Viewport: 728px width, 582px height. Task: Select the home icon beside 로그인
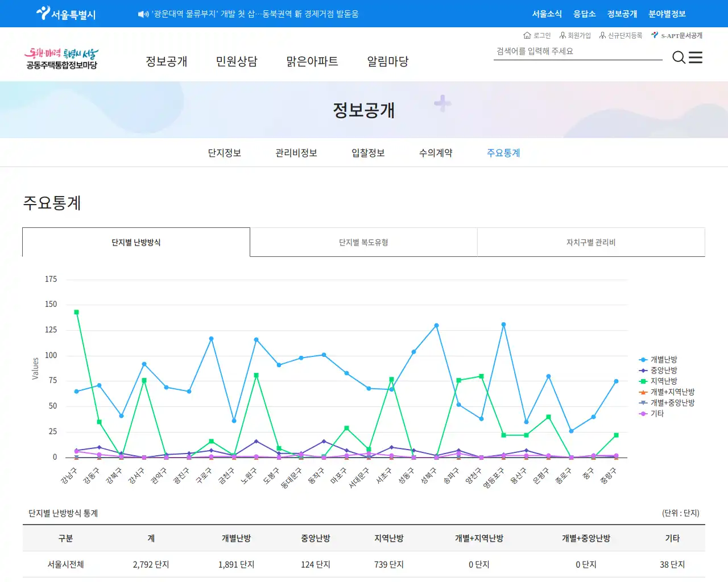coord(527,35)
